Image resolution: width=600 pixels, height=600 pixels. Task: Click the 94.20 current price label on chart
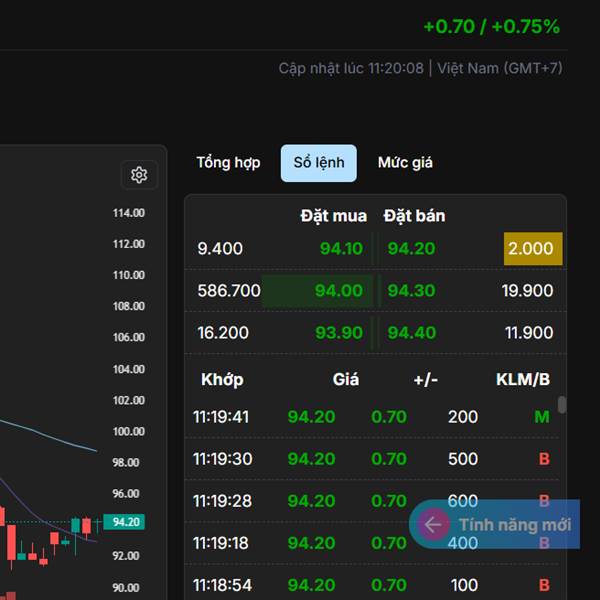124,522
